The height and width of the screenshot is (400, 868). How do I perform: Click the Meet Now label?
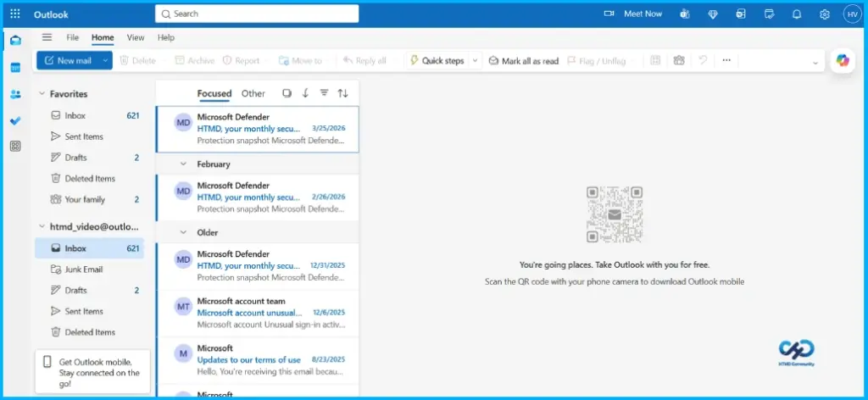click(643, 14)
